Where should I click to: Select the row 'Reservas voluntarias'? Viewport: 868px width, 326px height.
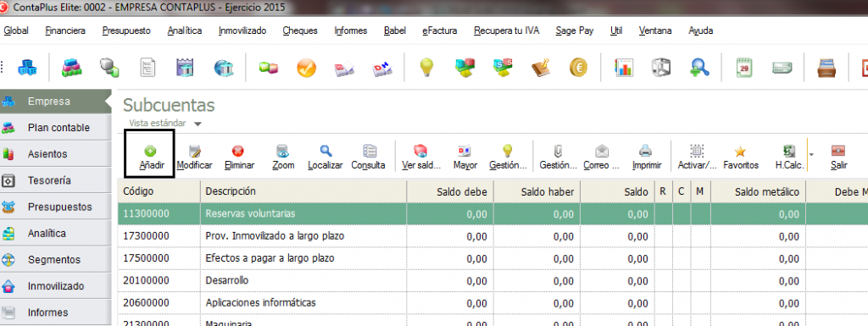pos(492,213)
